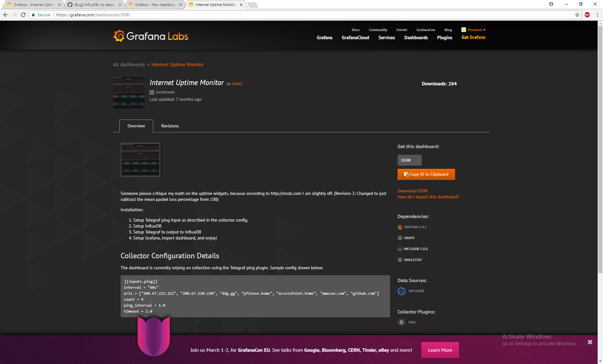
Task: Click the Ping collector plugin icon
Action: tap(401, 322)
